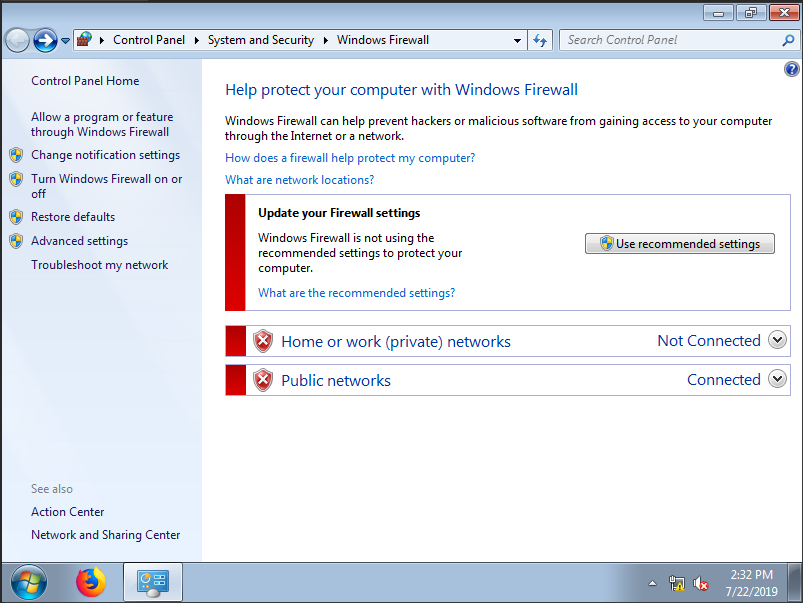This screenshot has width=803, height=603.
Task: Click red shield icon for private networks
Action: [x=263, y=341]
